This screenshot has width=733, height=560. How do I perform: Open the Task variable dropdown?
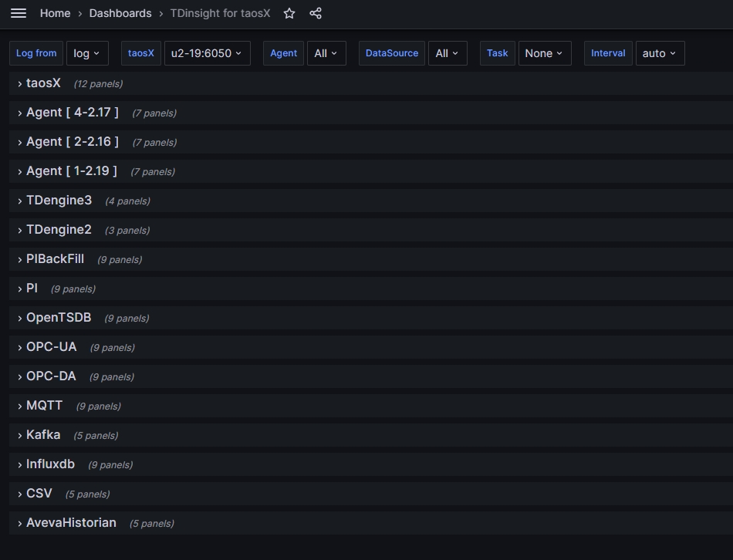544,53
